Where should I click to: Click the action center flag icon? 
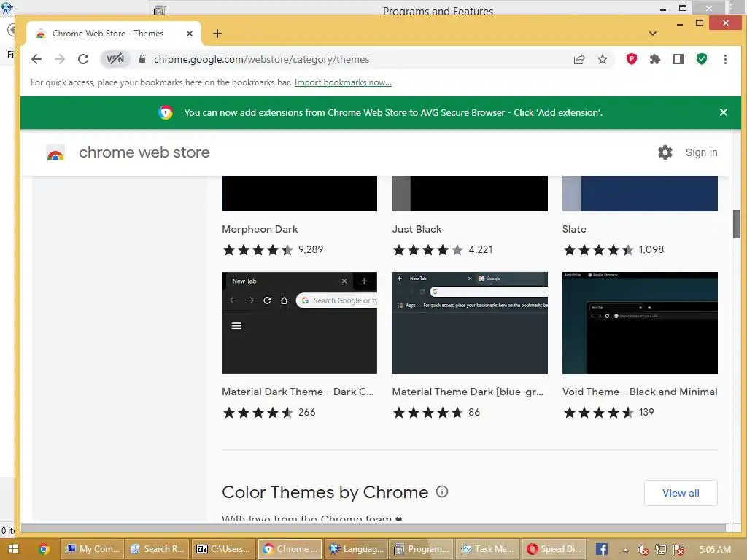[678, 550]
